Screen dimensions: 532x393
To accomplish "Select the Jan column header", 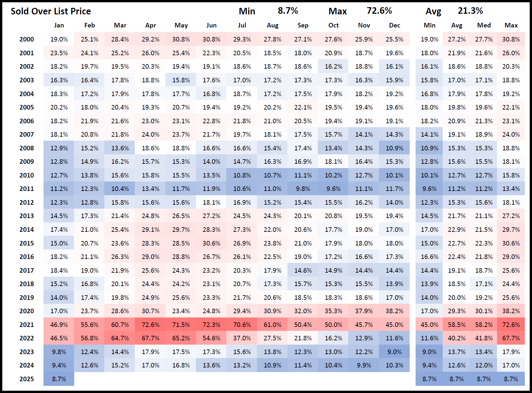I will (x=59, y=26).
